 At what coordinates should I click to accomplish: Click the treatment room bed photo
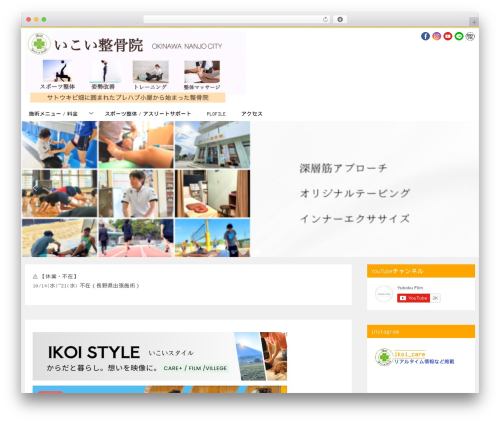pyautogui.click(x=212, y=193)
